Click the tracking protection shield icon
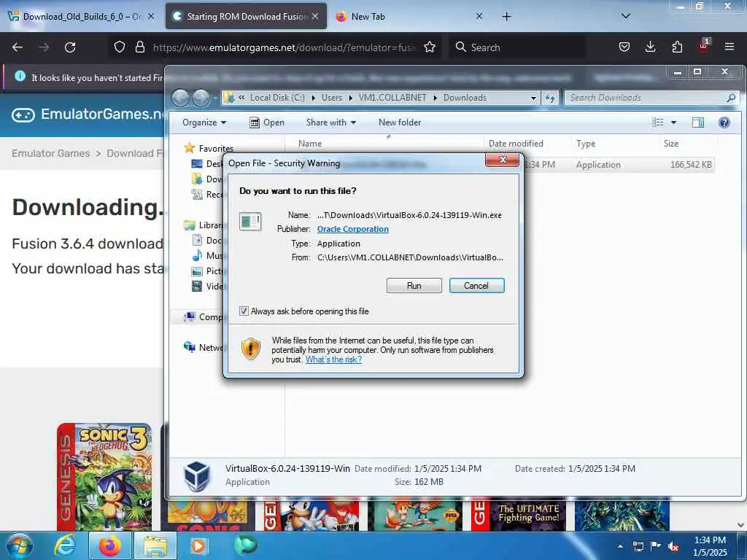Viewport: 747px width, 560px height. (x=120, y=47)
